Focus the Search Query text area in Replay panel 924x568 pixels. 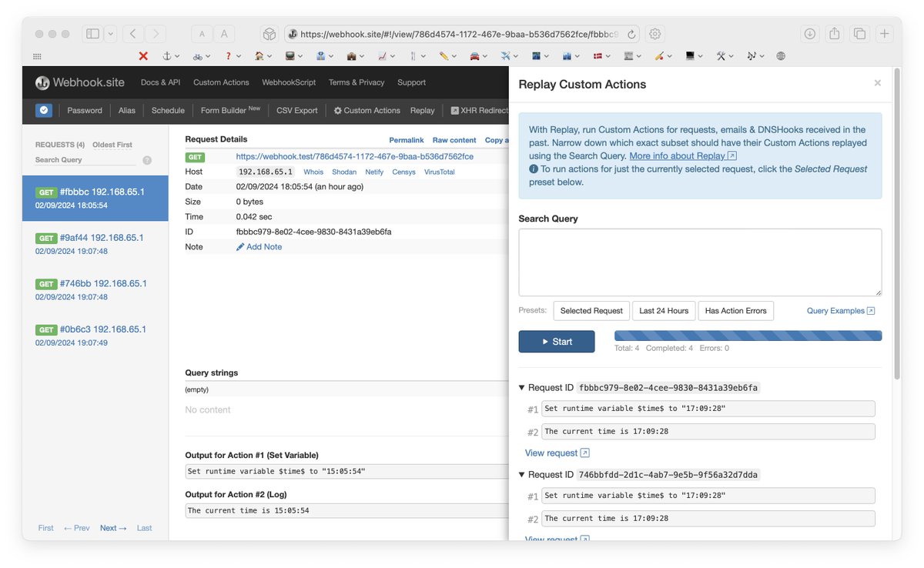[700, 262]
